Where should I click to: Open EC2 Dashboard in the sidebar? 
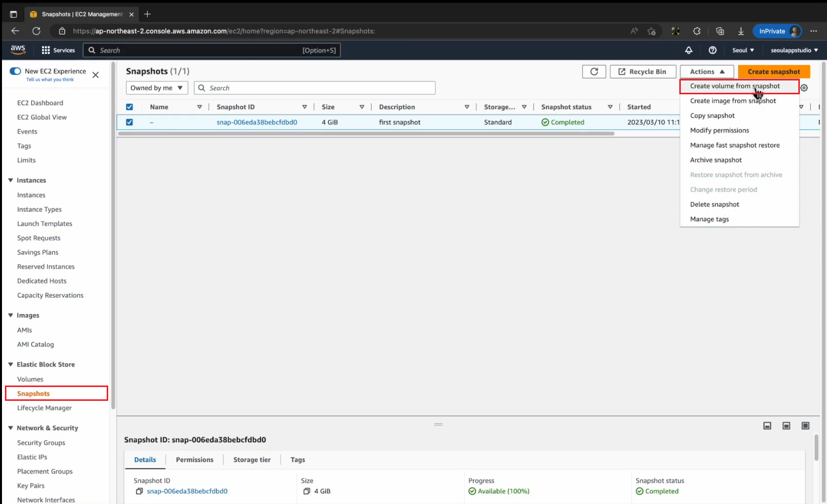click(x=40, y=103)
